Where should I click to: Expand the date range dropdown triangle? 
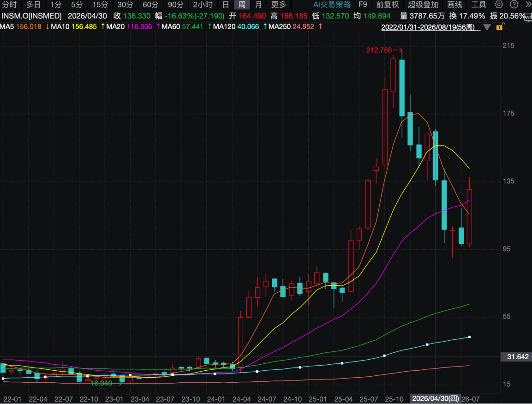click(x=487, y=28)
